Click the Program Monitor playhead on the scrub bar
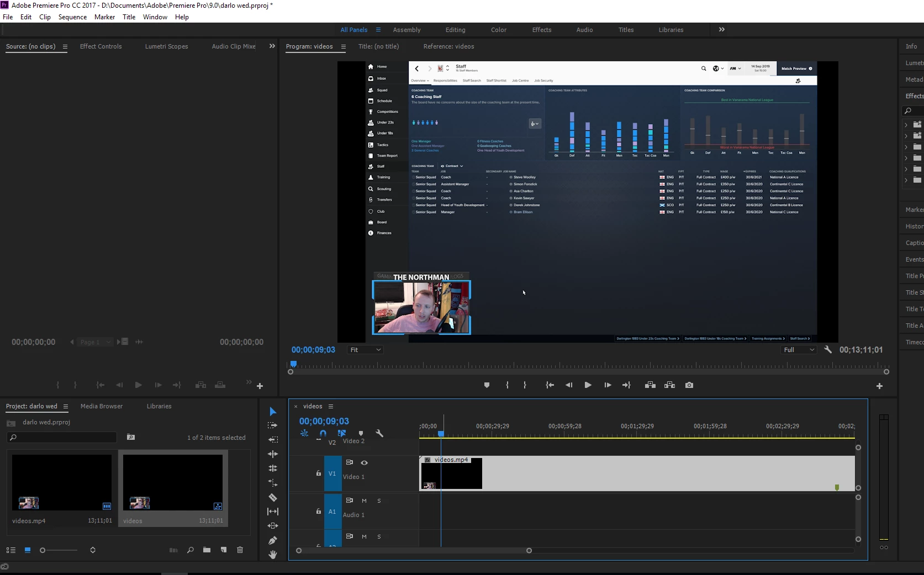Image resolution: width=924 pixels, height=575 pixels. 294,364
